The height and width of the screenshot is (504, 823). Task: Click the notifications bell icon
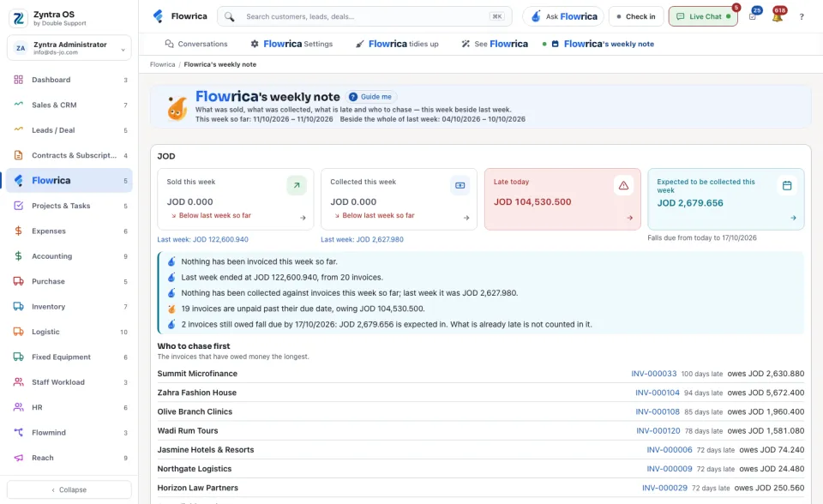778,16
